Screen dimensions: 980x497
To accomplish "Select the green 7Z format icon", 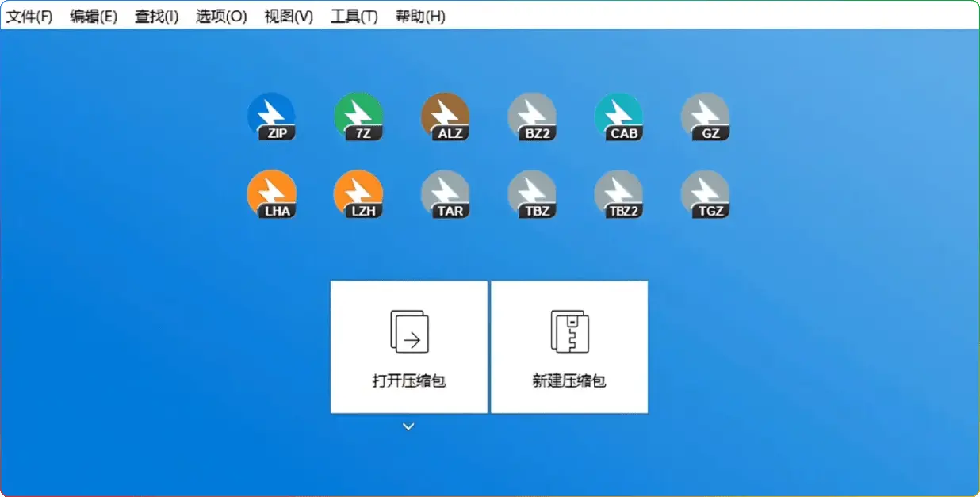I will [358, 117].
